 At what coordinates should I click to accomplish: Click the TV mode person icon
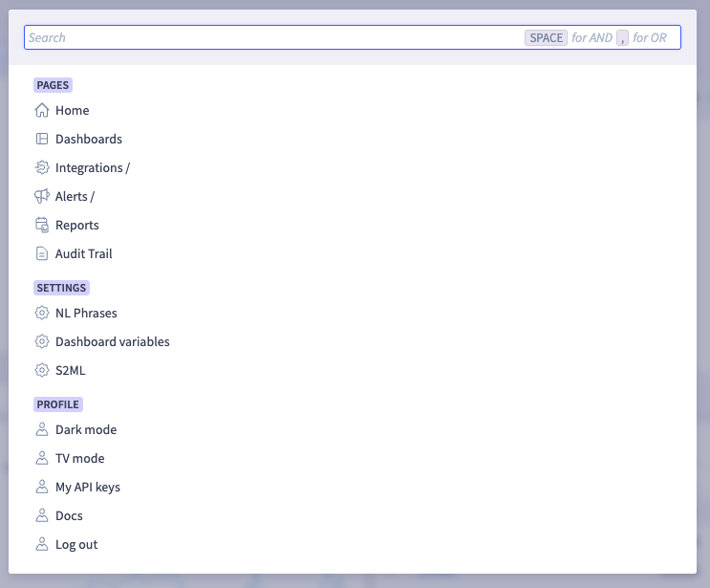coord(42,458)
